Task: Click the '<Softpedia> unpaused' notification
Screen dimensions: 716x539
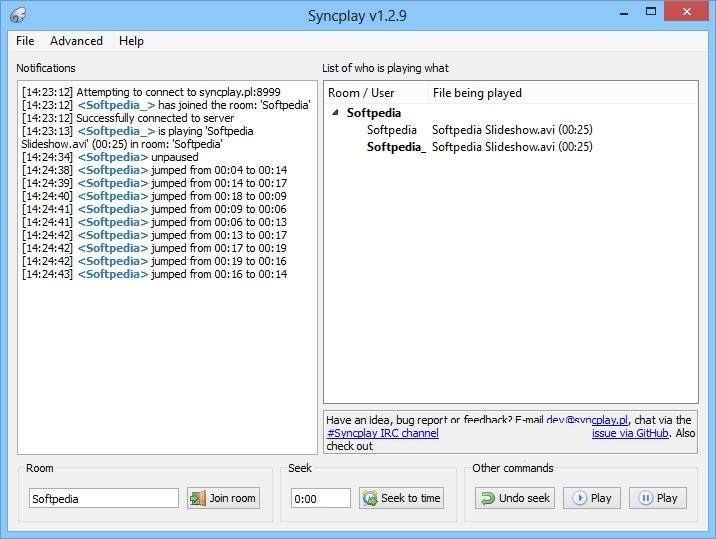Action: pos(110,157)
